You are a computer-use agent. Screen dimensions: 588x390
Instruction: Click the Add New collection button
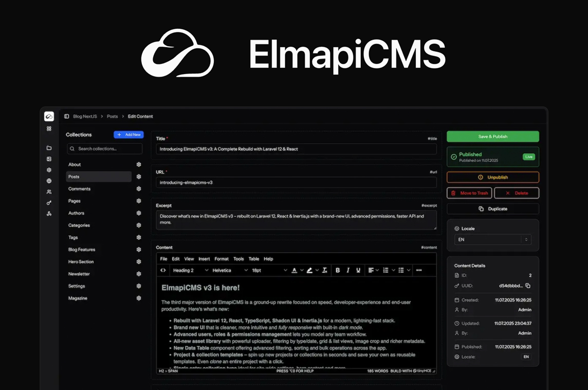point(128,135)
